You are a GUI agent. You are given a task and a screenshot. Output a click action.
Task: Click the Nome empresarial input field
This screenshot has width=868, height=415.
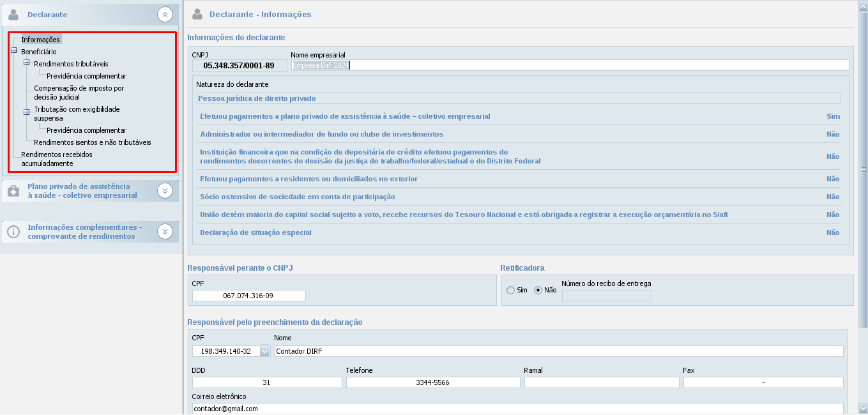tap(570, 65)
